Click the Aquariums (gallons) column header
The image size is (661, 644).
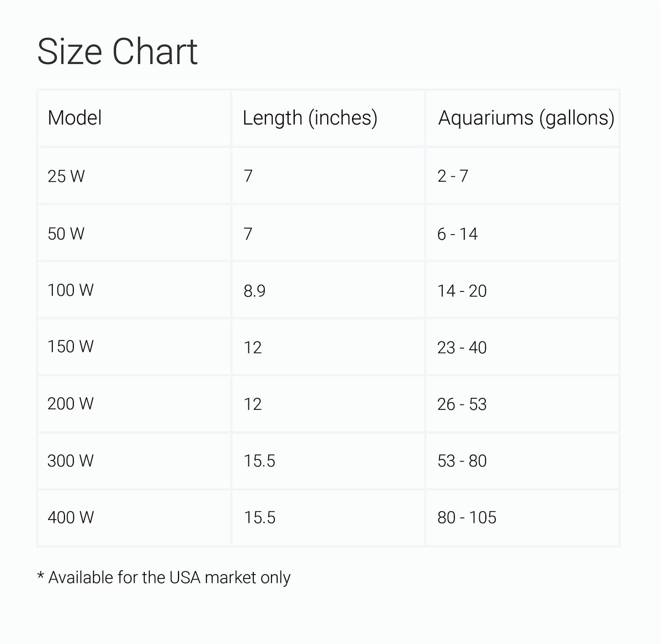pos(525,118)
